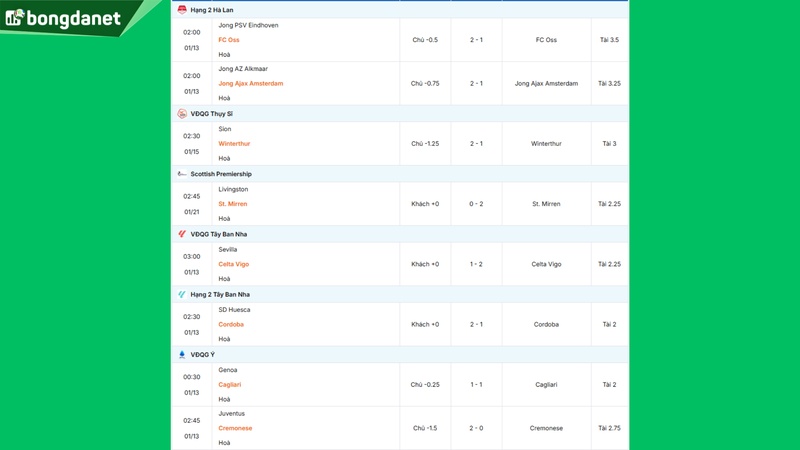Viewport: 800px width, 450px height.
Task: Select highlighted team Jong Ajax Amsterdam
Action: [x=250, y=84]
